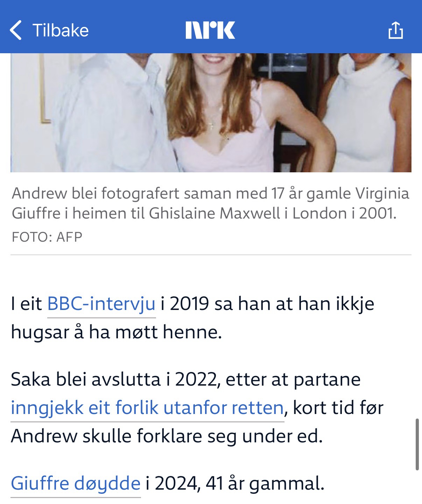
Task: Tap the woman in the pink top
Action: 224,113
